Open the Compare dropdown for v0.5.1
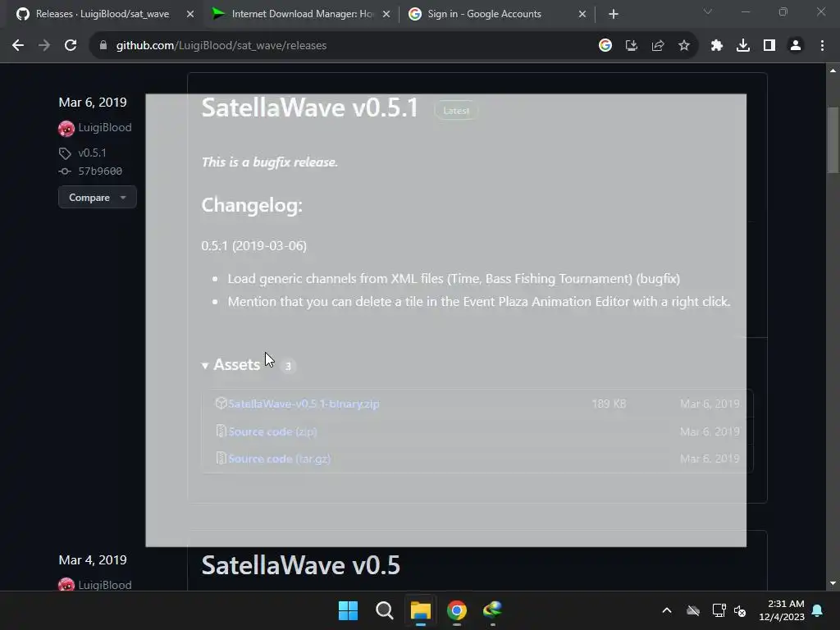The width and height of the screenshot is (840, 630). coord(98,198)
